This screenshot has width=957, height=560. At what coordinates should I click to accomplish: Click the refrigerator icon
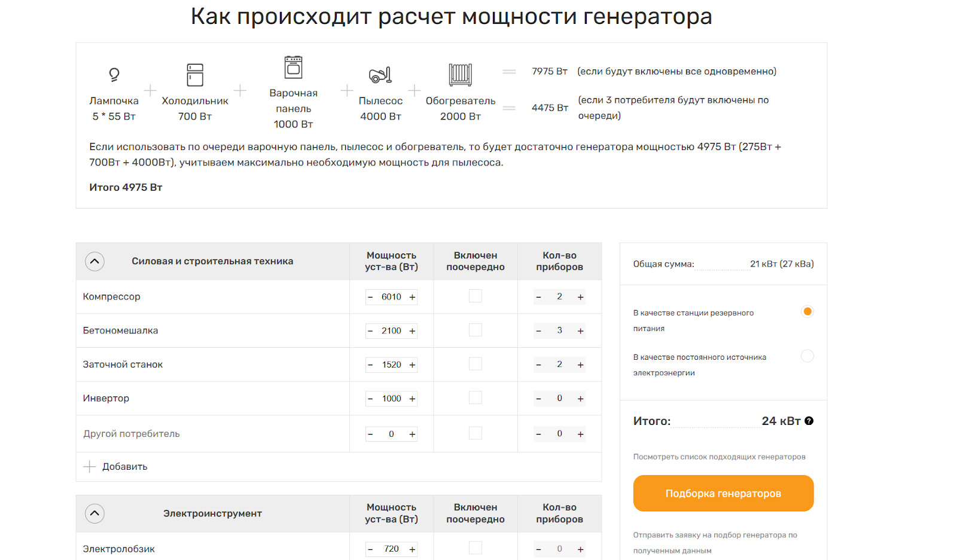195,75
